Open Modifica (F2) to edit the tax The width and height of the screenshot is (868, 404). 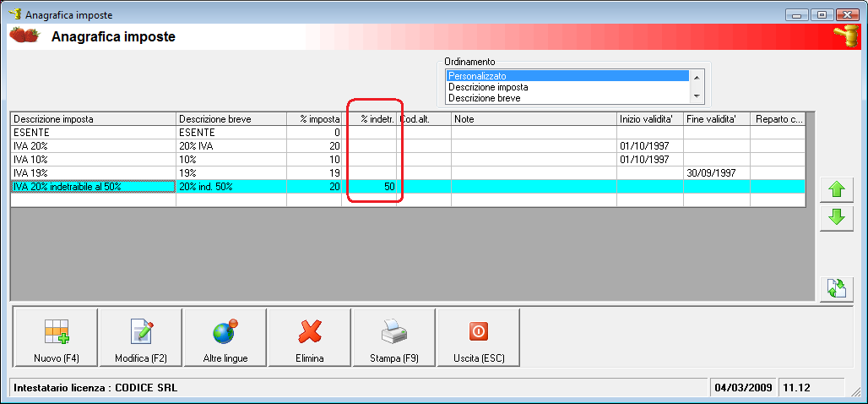point(141,337)
